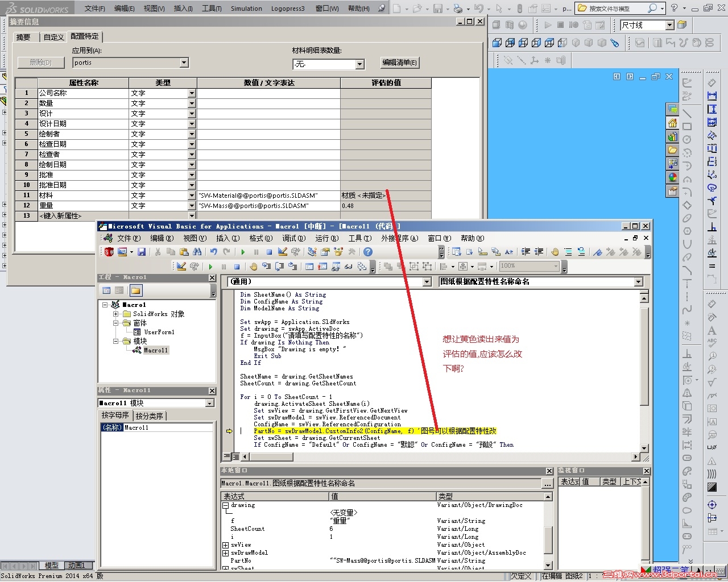
Task: Open the 外接程序 menu in the VBA editor
Action: pyautogui.click(x=399, y=238)
